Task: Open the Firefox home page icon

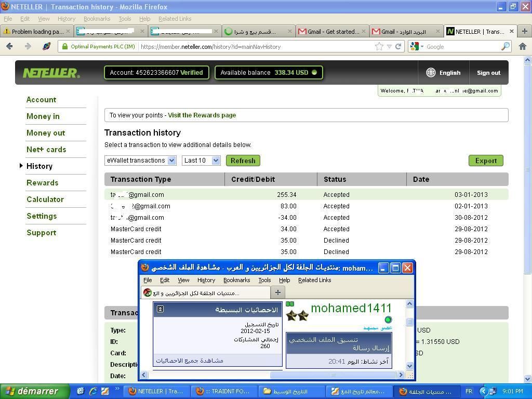Action: click(523, 46)
